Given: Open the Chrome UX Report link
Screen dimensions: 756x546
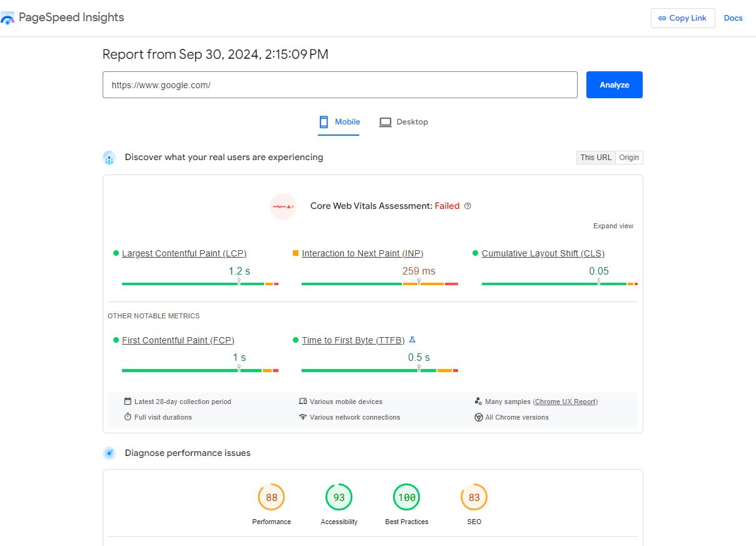Looking at the screenshot, I should coord(565,402).
